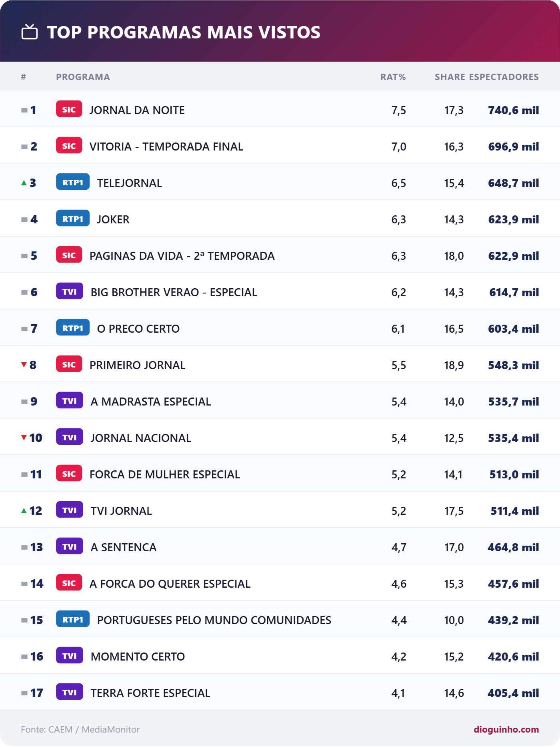Click the Fonte: CAEM / MediaMonitor footer text

[x=80, y=729]
